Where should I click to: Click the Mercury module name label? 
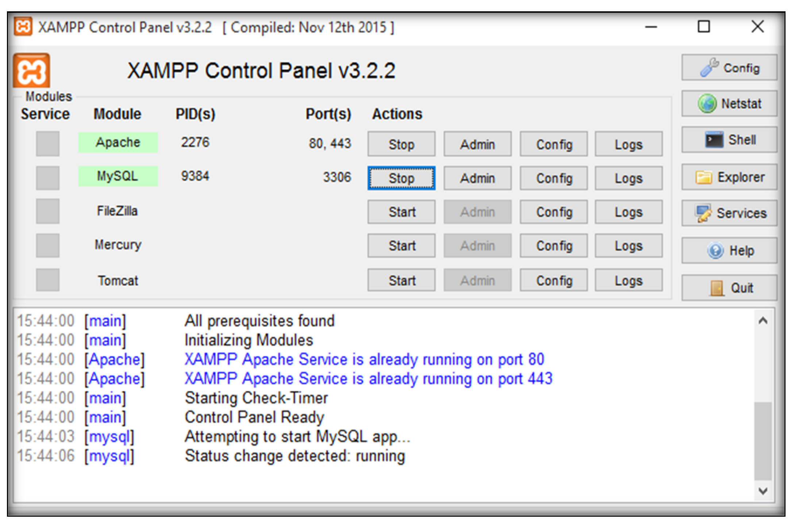118,245
